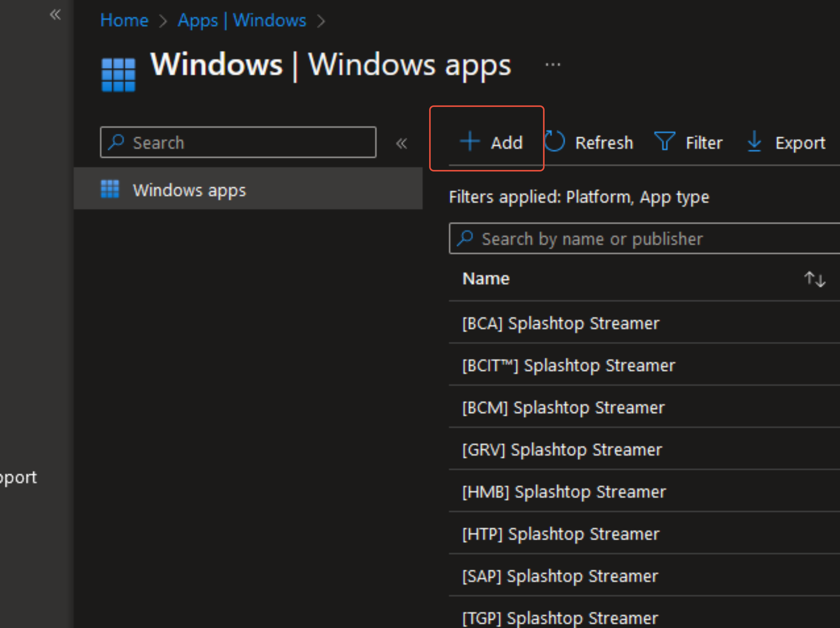Go to the Home breadcrumb link

[x=124, y=20]
